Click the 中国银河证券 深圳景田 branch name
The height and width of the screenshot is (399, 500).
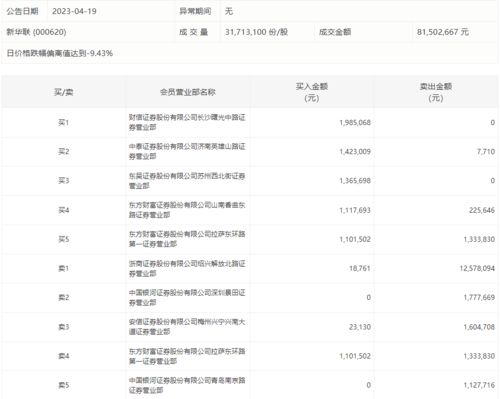click(187, 297)
